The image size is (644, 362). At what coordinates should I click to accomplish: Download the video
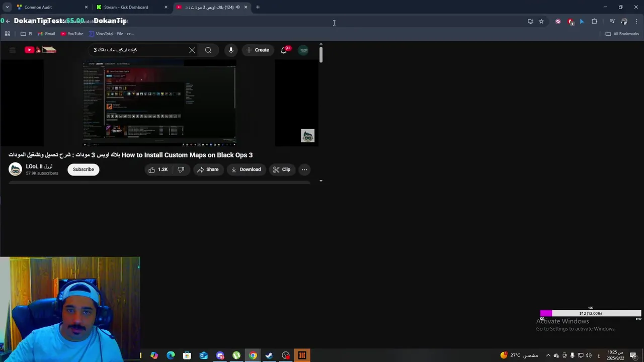click(246, 169)
